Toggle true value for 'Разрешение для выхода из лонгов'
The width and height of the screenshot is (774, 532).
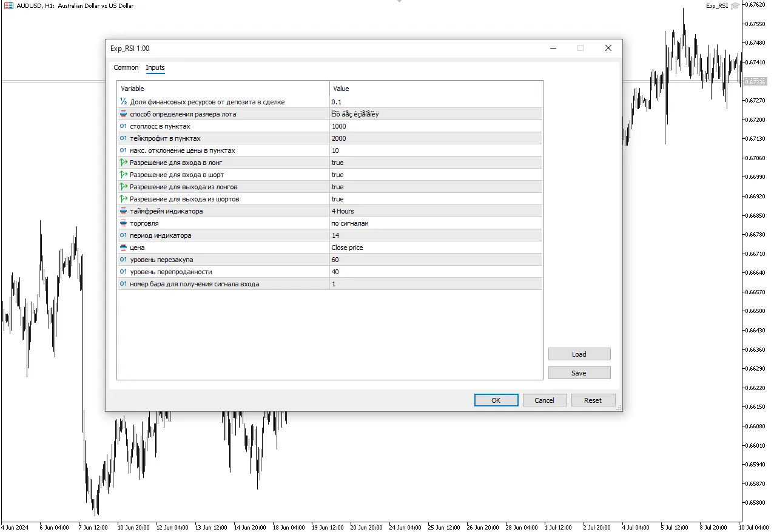(x=337, y=187)
